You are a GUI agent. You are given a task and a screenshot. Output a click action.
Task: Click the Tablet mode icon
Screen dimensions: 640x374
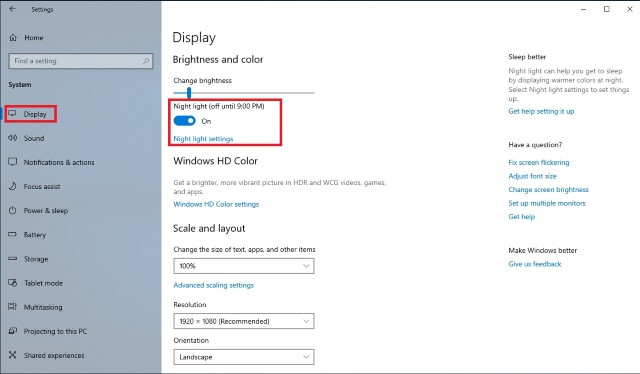click(x=13, y=283)
